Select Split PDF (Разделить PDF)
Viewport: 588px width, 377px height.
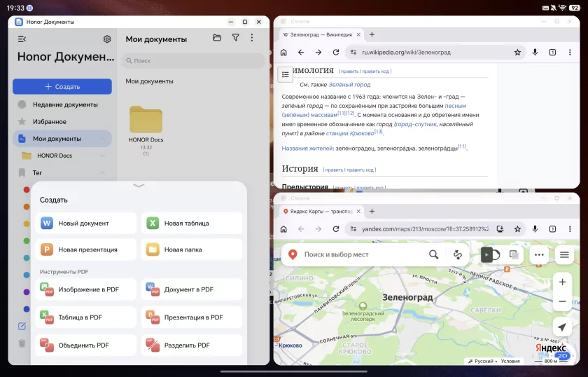(x=192, y=345)
